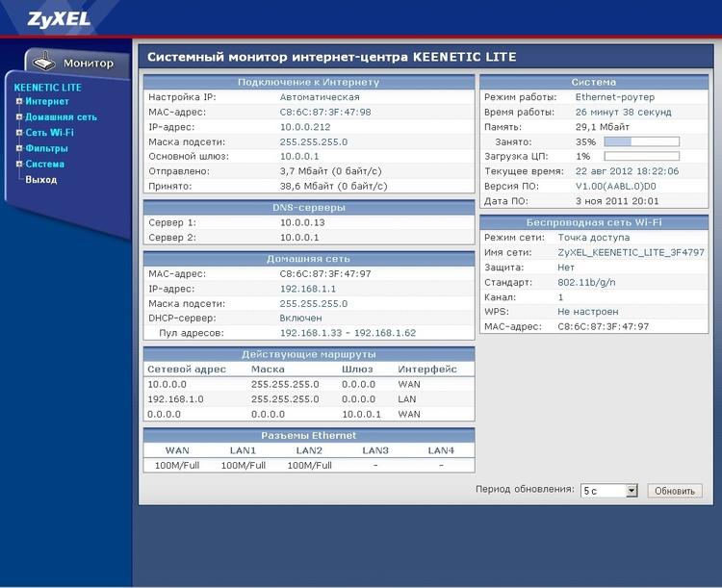The height and width of the screenshot is (588, 722).
Task: Click the router icon on the Монитор tab
Action: (x=44, y=63)
